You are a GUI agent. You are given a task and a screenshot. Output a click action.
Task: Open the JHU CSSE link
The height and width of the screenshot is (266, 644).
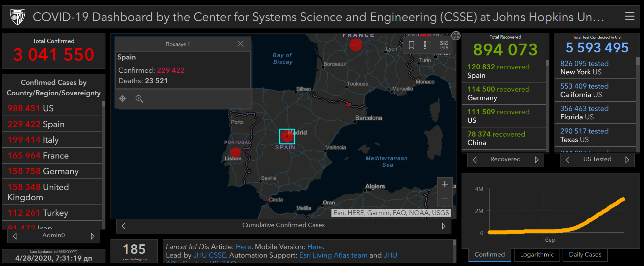(x=209, y=255)
